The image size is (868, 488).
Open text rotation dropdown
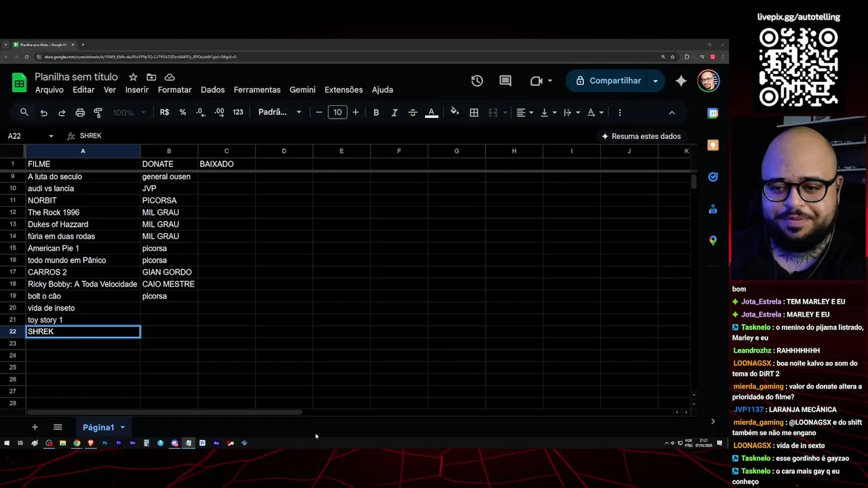595,113
